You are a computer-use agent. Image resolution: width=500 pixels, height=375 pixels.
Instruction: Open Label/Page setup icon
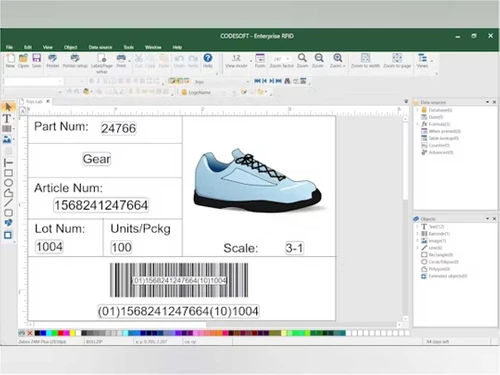(x=102, y=58)
